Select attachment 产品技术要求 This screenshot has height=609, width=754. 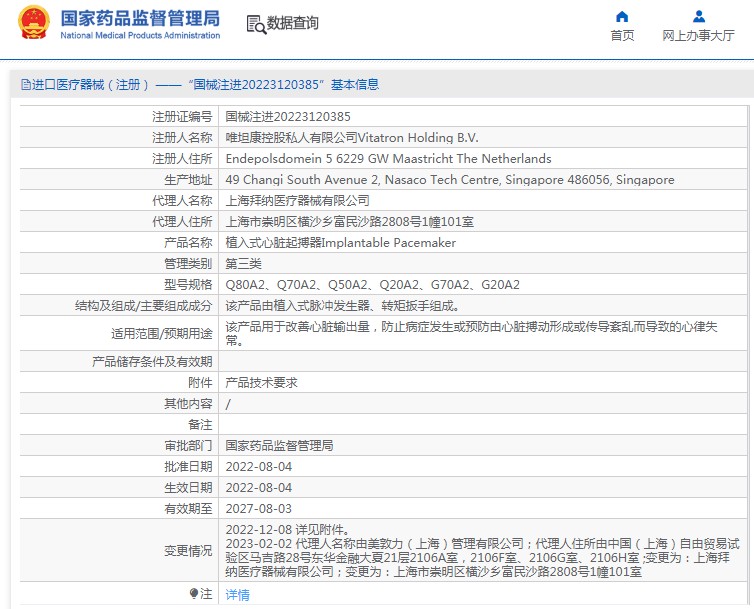point(262,383)
